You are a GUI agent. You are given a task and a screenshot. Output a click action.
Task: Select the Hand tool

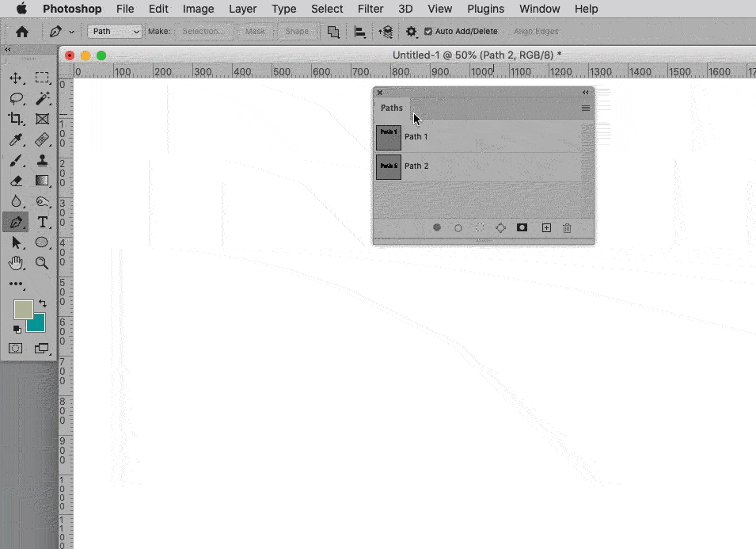pos(15,263)
